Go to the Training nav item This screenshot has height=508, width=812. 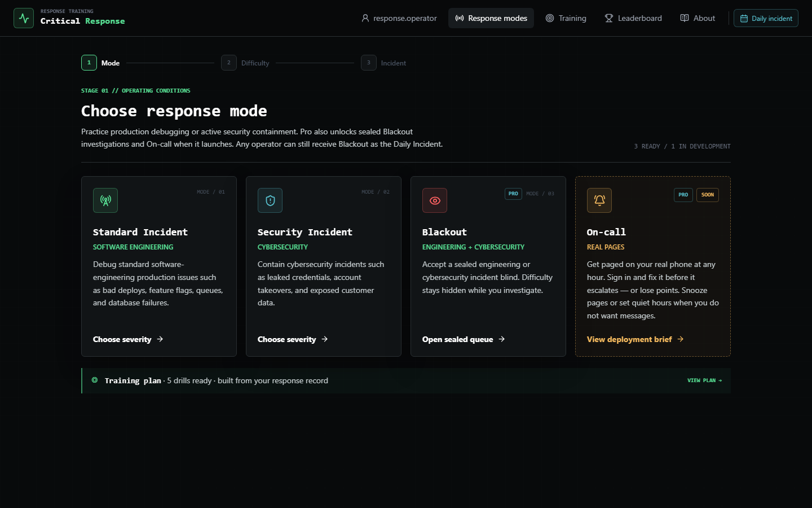pyautogui.click(x=566, y=18)
